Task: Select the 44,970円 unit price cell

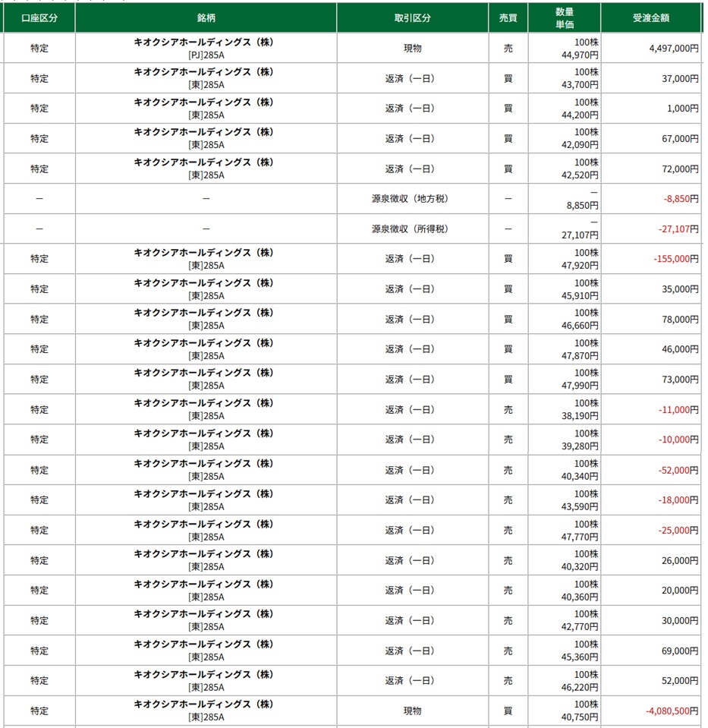Action: [x=580, y=55]
